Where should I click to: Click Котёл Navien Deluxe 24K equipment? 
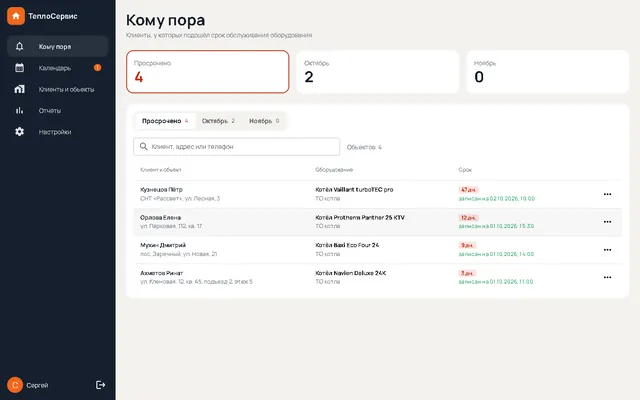[x=351, y=273]
